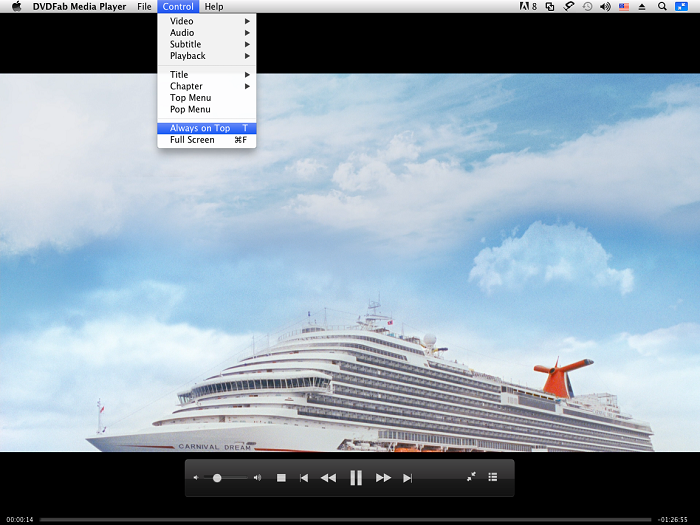700x525 pixels.
Task: Click the full screen arrows icon in the control bar
Action: [471, 477]
